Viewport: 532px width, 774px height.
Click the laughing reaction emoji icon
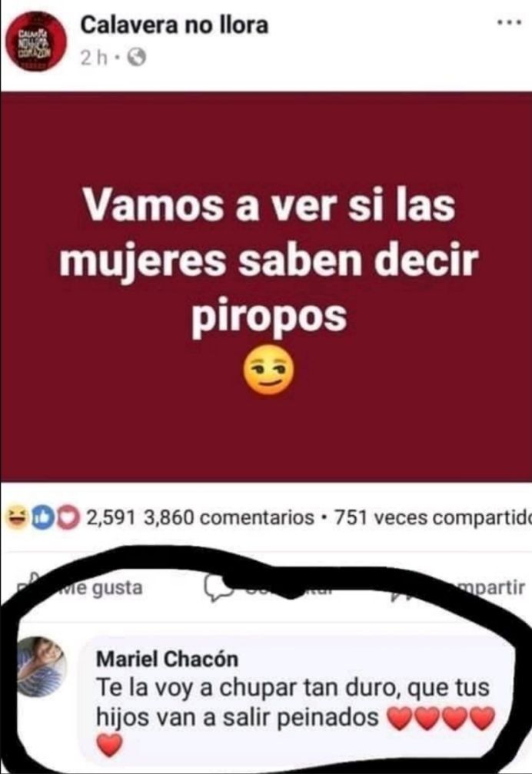(x=16, y=518)
